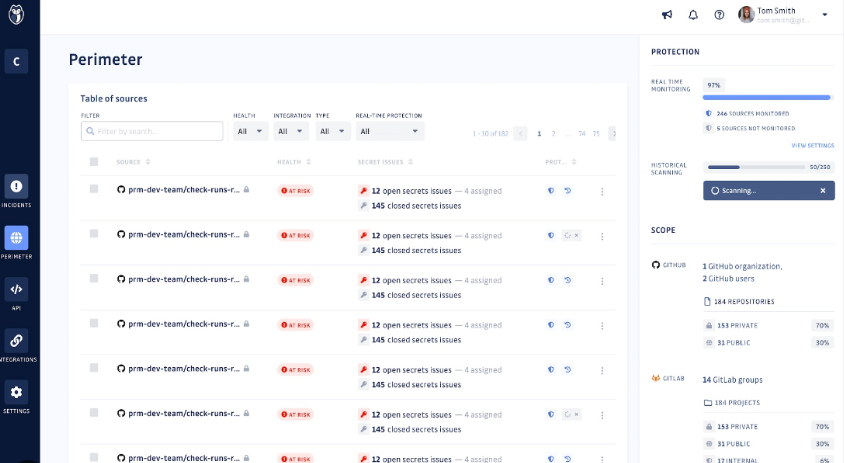Expand the Tom Smith account dropdown arrow
This screenshot has width=844, height=463.
825,15
